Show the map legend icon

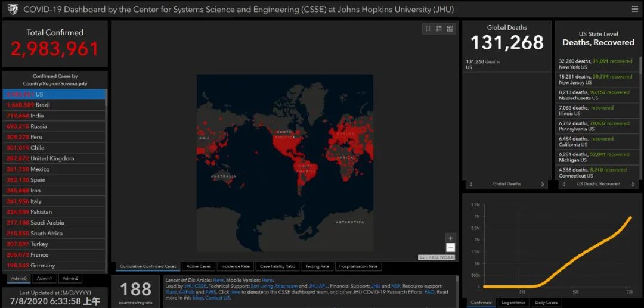[439, 29]
